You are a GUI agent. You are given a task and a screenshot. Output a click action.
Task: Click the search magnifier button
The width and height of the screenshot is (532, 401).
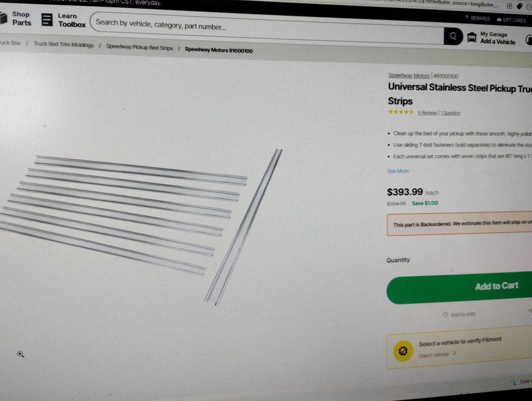tap(453, 36)
